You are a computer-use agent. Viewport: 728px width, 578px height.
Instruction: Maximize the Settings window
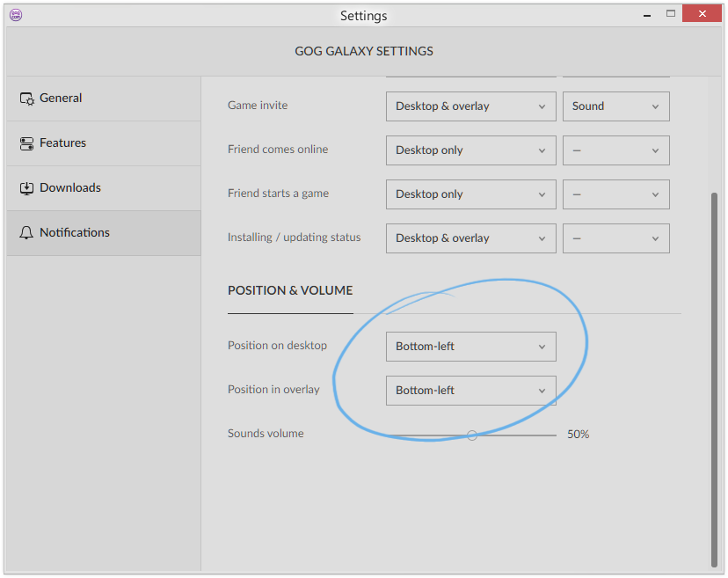671,14
